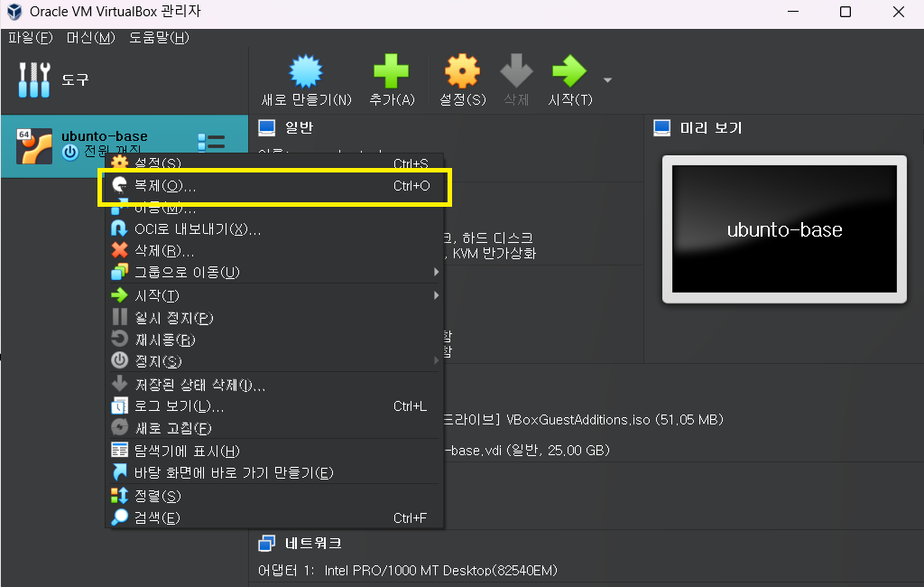Expand the Stop (정지(S)) submenu arrow
Screen dimensions: 924x587
(x=436, y=359)
